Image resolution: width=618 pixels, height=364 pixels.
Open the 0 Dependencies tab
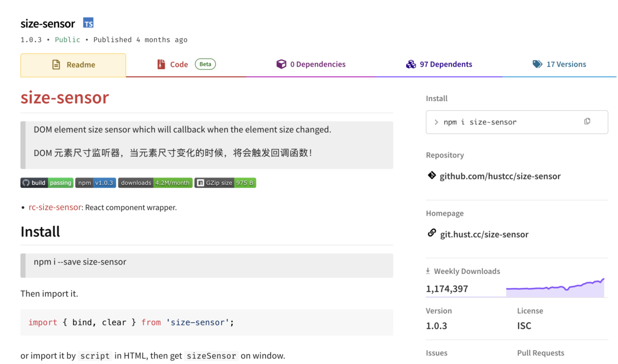click(311, 64)
